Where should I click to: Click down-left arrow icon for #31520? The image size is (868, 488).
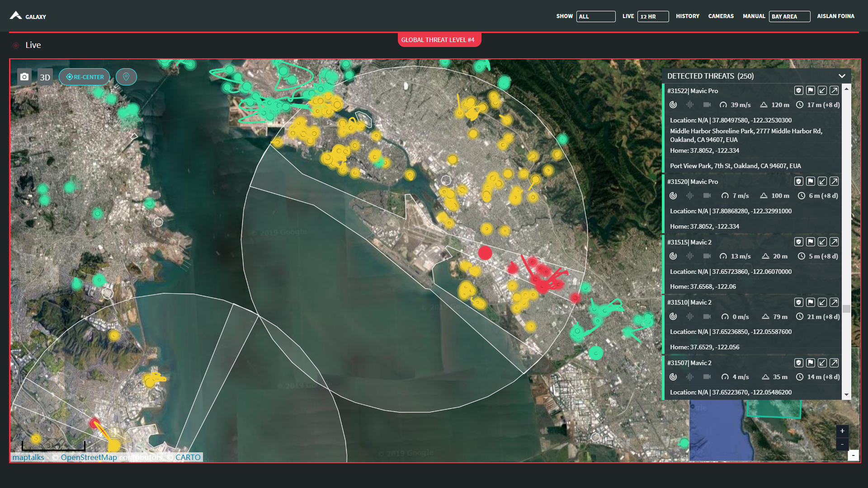pos(822,181)
